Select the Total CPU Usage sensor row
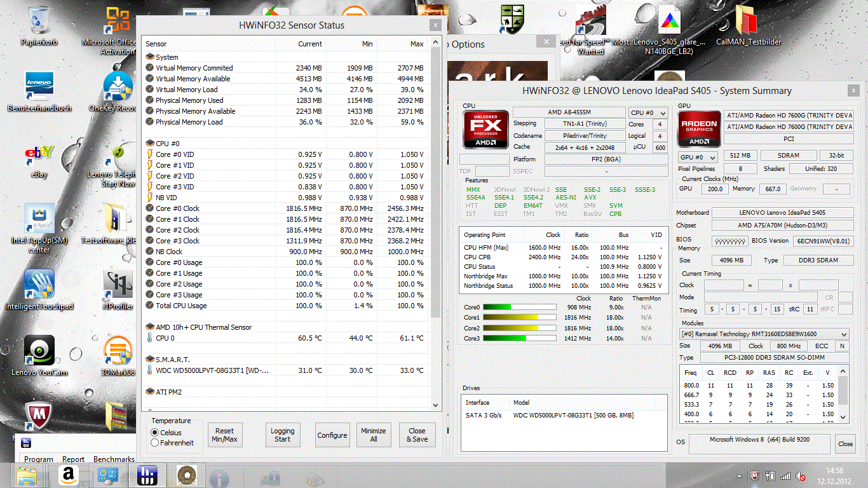This screenshot has width=868, height=488. (286, 306)
